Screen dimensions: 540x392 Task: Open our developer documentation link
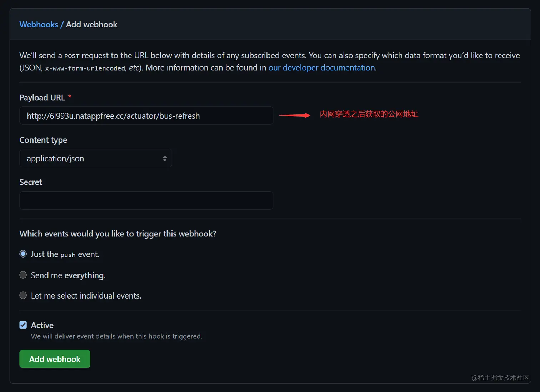321,68
